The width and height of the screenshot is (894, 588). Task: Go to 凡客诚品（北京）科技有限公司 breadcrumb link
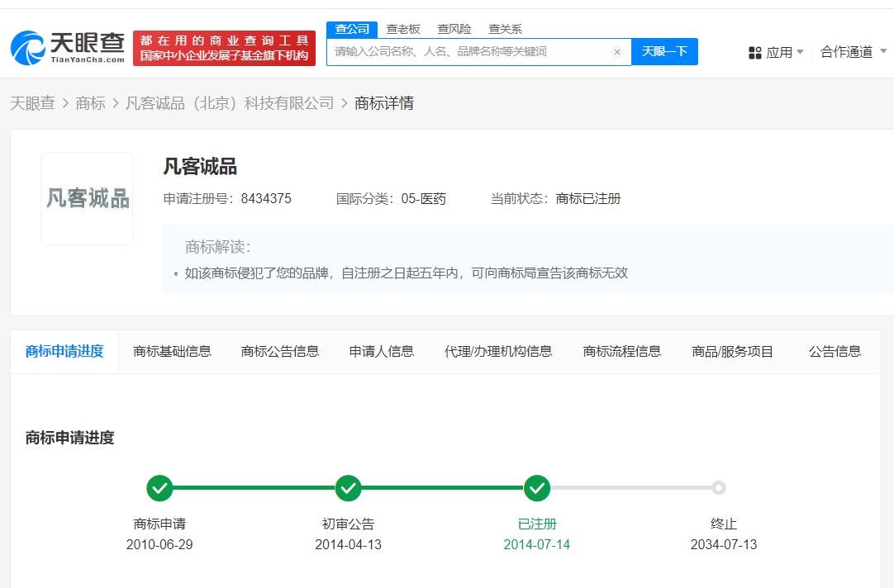pyautogui.click(x=229, y=103)
